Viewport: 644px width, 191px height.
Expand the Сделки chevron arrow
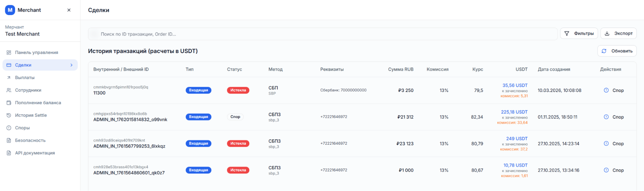(72, 65)
